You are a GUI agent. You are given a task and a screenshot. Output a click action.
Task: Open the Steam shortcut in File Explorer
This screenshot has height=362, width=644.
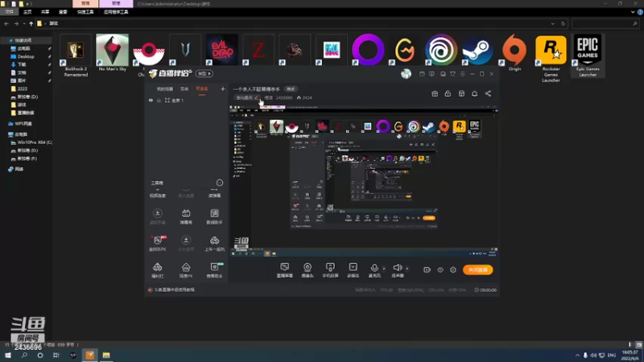coord(477,50)
